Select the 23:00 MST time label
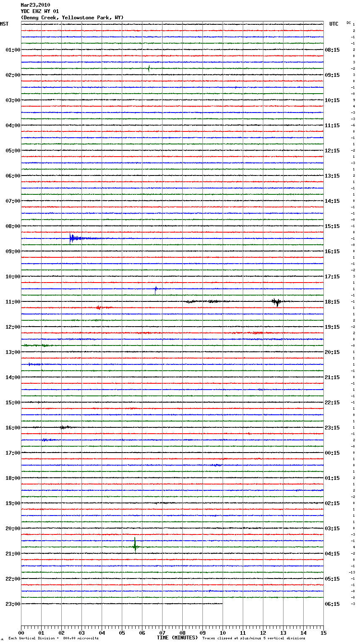The height and width of the screenshot is (644, 357). (x=13, y=604)
